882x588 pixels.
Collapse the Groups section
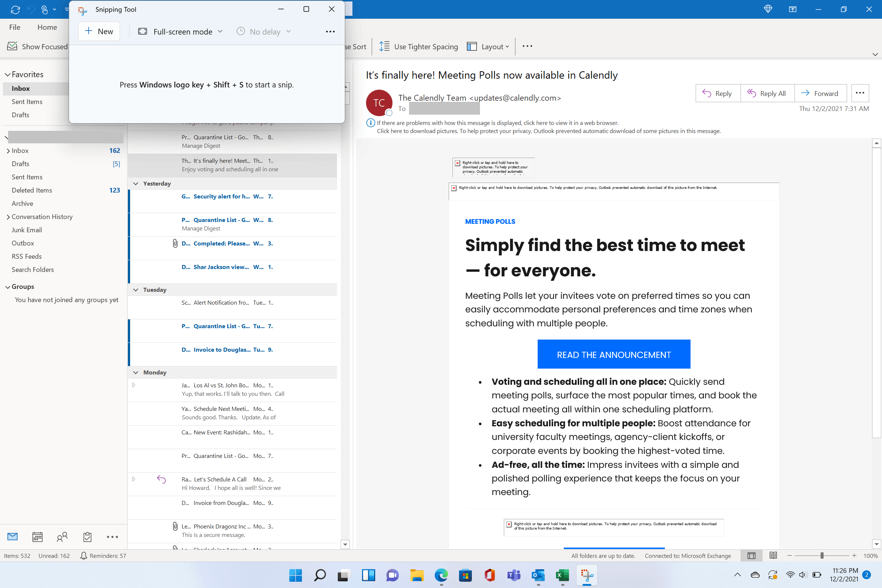pos(7,287)
